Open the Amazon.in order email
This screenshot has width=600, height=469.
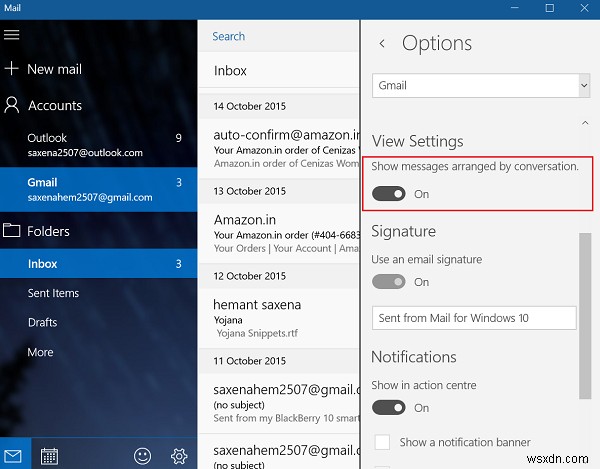(x=279, y=234)
